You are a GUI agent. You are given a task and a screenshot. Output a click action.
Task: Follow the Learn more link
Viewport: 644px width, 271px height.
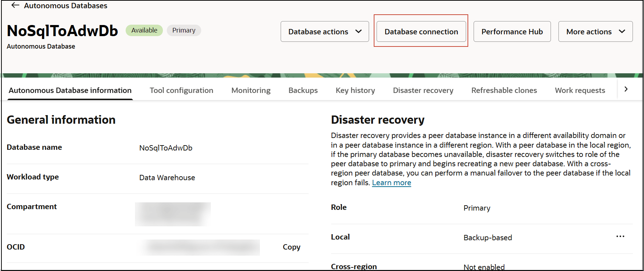point(392,183)
